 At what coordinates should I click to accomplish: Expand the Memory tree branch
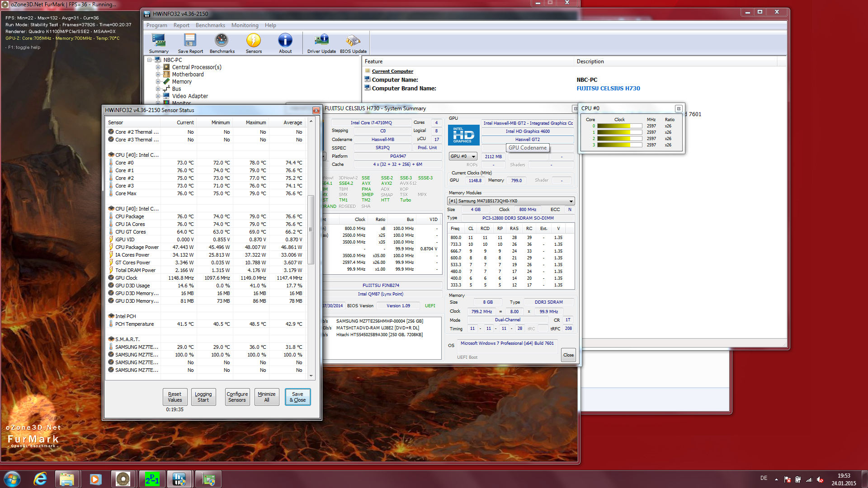click(x=158, y=82)
